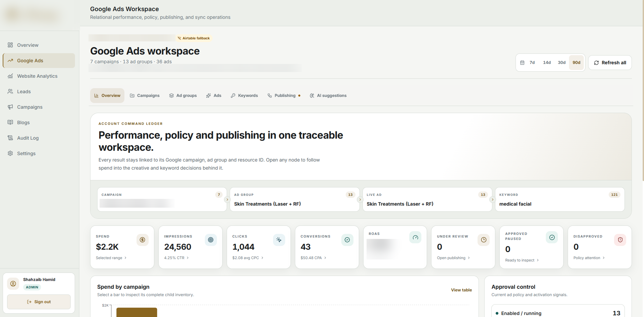The image size is (644, 317).
Task: Click the Impressions target icon
Action: pyautogui.click(x=211, y=240)
